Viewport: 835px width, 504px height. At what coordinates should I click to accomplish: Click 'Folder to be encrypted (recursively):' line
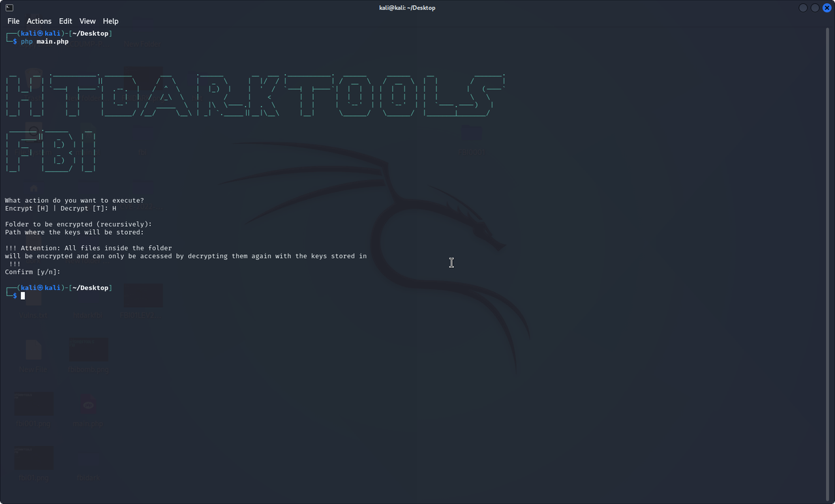coord(78,224)
